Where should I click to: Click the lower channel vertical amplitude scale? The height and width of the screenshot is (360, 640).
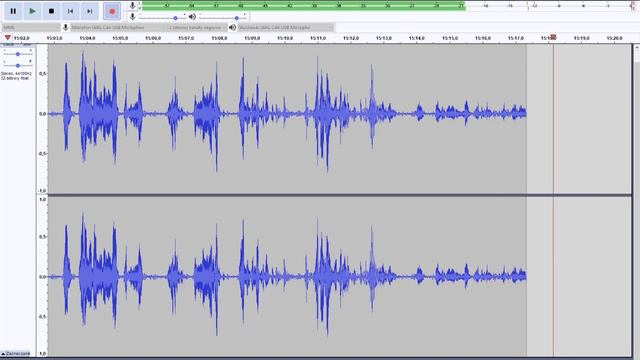[42, 277]
